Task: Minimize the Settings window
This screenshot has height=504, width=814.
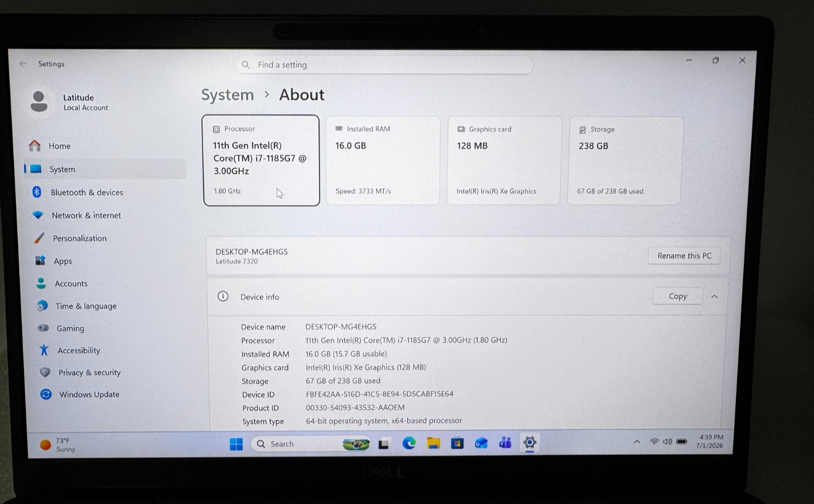Action: [x=689, y=60]
